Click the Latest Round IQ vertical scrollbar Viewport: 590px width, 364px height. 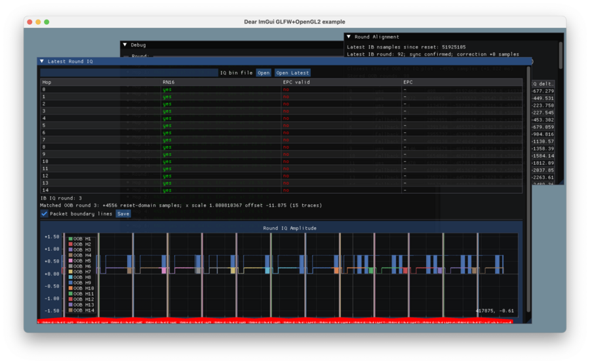[528, 190]
